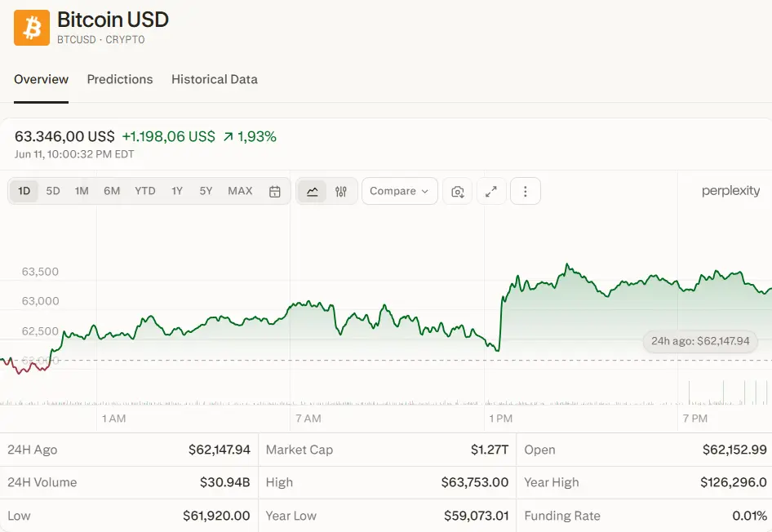This screenshot has height=532, width=772.
Task: Select the 1Y time range
Action: (177, 191)
